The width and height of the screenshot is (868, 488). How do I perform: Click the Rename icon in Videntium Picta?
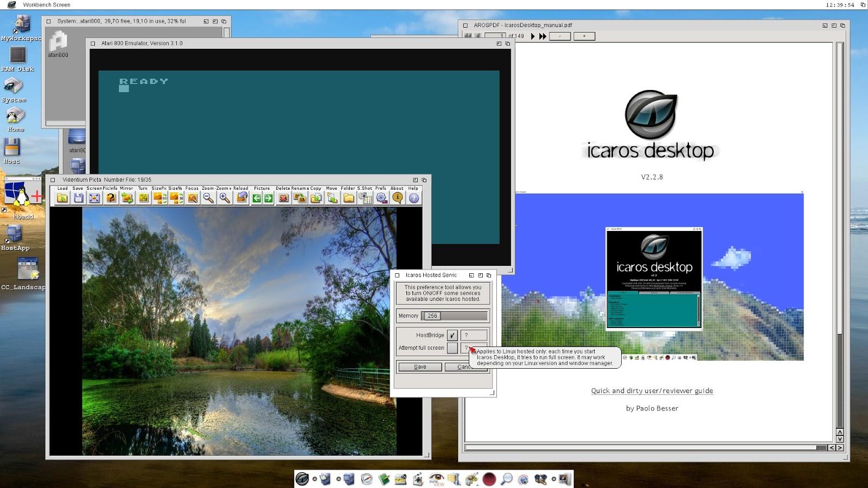[299, 198]
